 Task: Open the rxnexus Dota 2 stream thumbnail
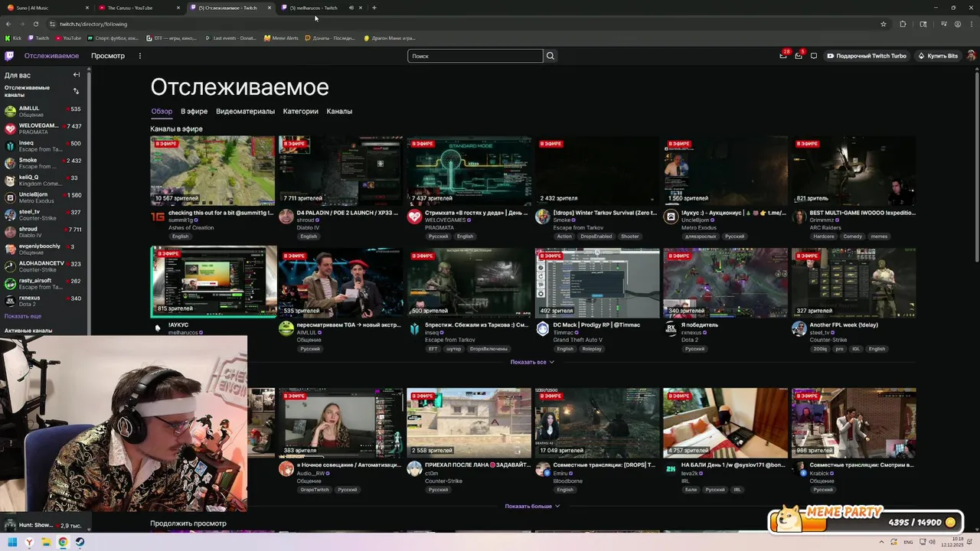725,282
